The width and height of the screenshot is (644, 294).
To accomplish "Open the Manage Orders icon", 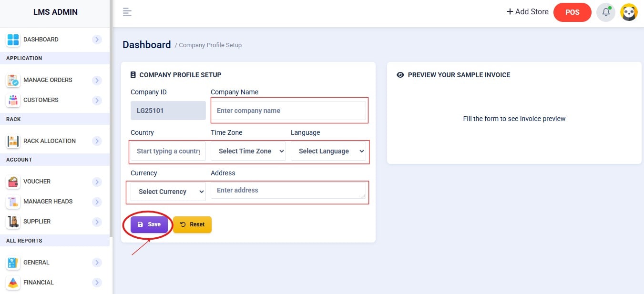I will 13,81.
